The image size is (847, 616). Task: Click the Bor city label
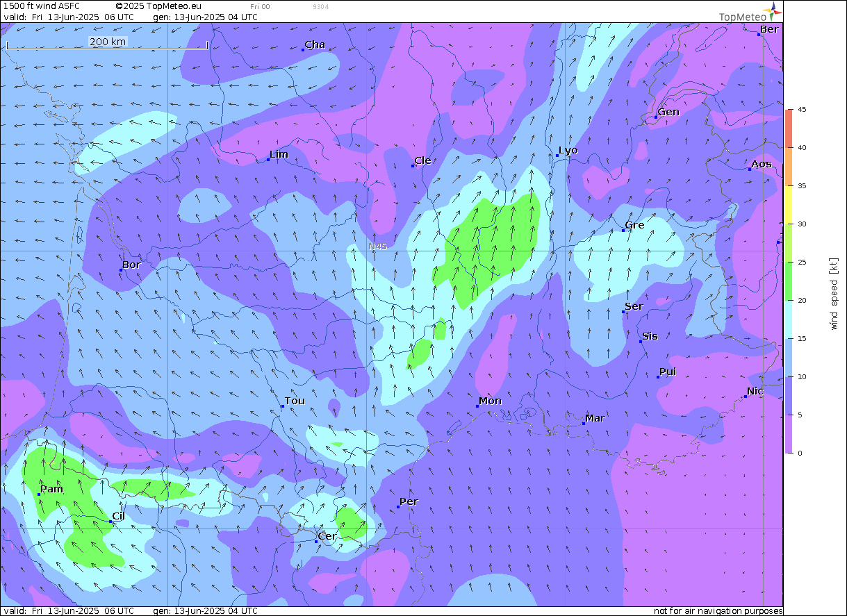pyautogui.click(x=131, y=265)
